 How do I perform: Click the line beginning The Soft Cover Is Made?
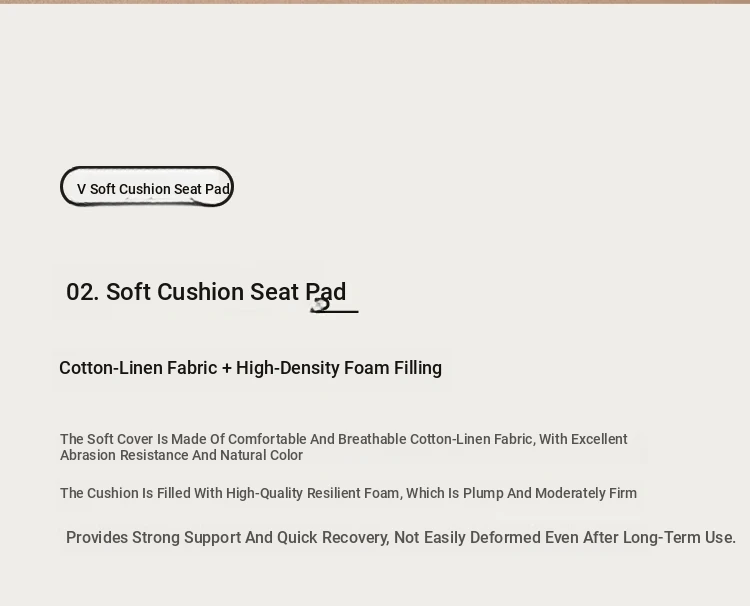(343, 439)
